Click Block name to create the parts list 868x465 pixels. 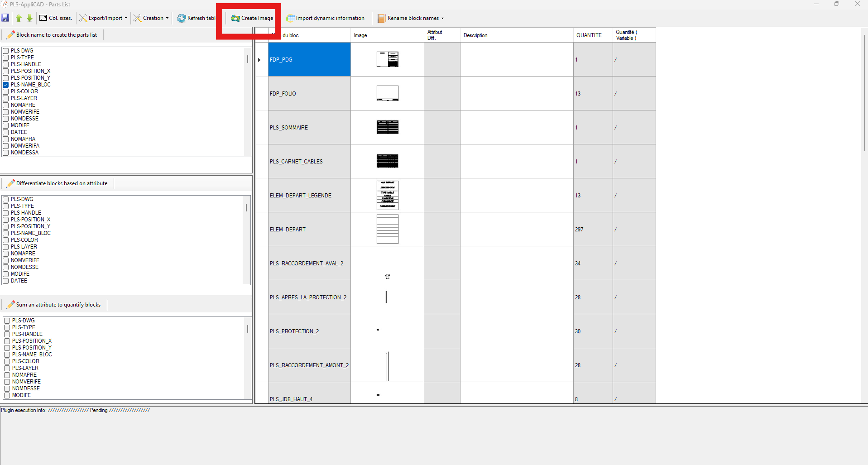[x=56, y=35]
